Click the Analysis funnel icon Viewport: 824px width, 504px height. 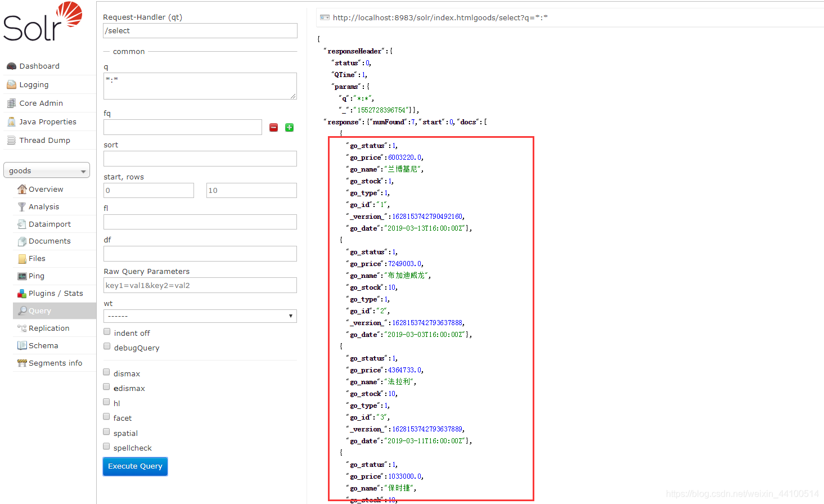[x=22, y=207]
